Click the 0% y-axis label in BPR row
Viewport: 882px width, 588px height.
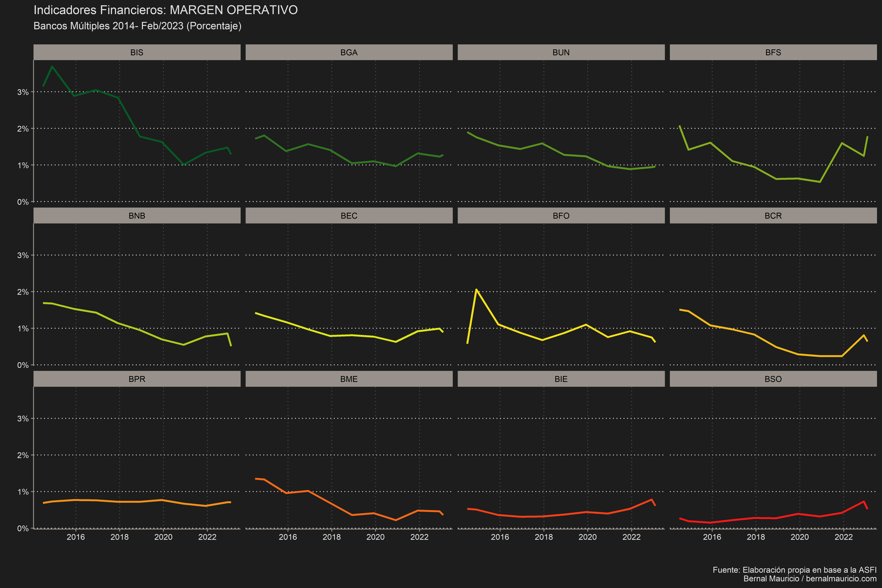tap(23, 528)
